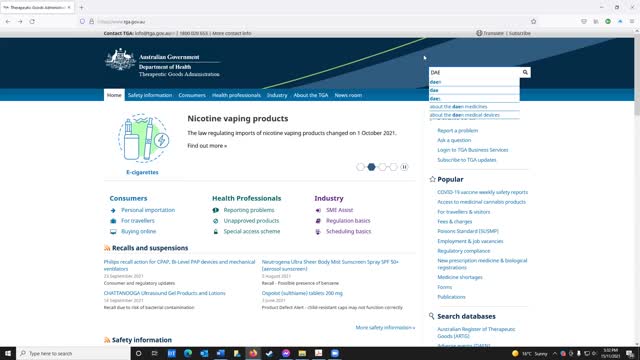Reload the page with the refresh icon
The height and width of the screenshot is (360, 640).
point(32,21)
